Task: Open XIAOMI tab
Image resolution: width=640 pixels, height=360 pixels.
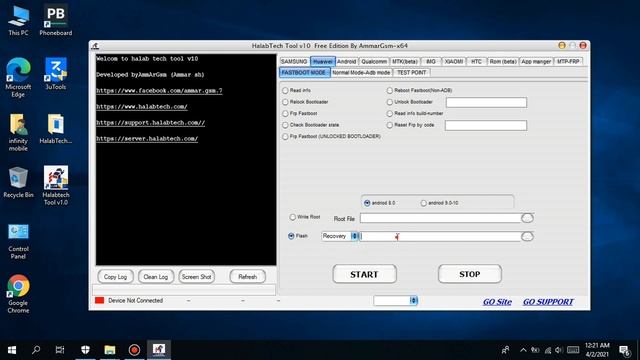Action: 453,61
